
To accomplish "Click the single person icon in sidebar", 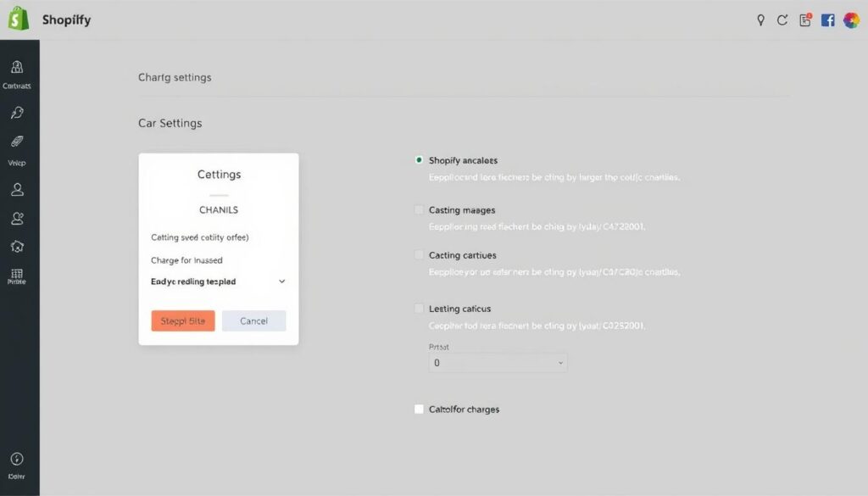I will click(x=18, y=190).
